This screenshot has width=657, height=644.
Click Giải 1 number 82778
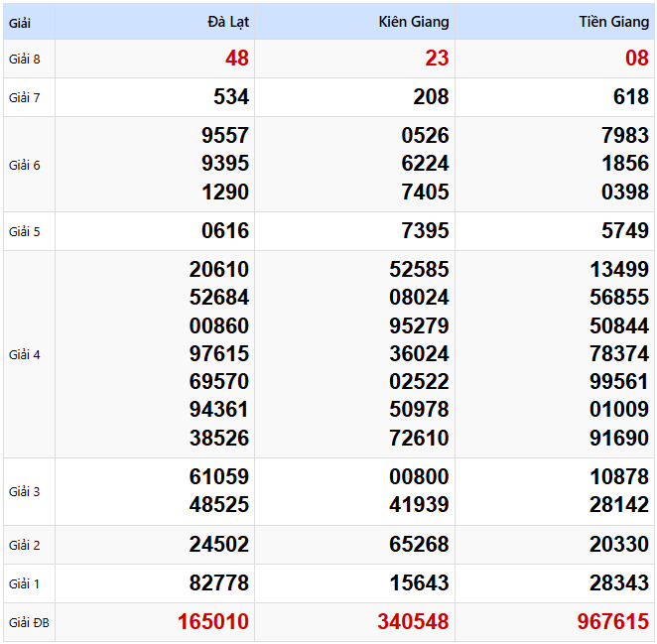tap(219, 583)
